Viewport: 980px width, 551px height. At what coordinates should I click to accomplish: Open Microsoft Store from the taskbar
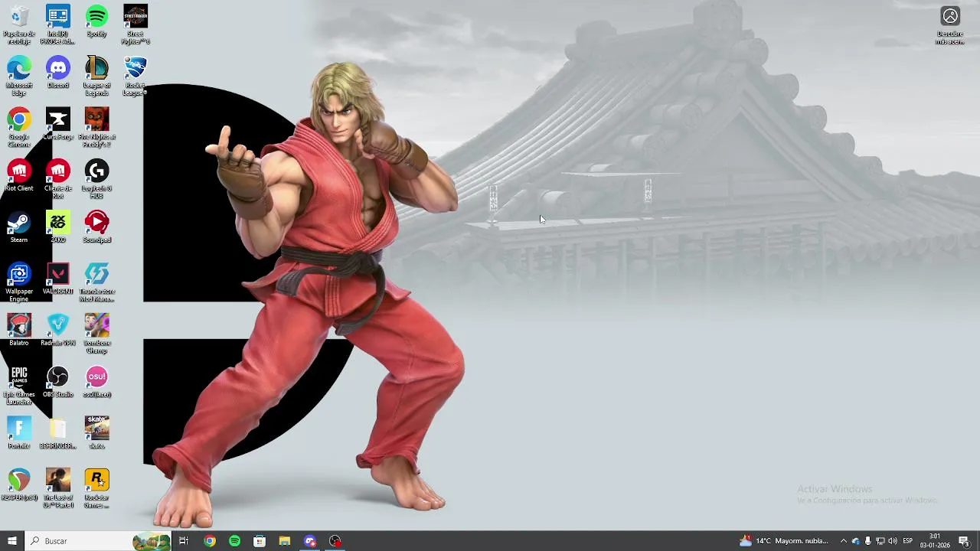(x=260, y=541)
